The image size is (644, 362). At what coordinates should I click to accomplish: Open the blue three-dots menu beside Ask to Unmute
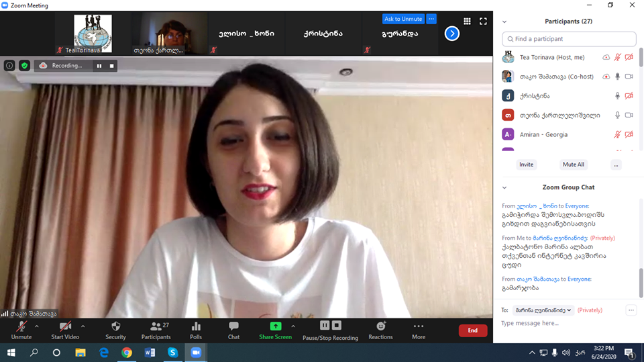(x=431, y=19)
